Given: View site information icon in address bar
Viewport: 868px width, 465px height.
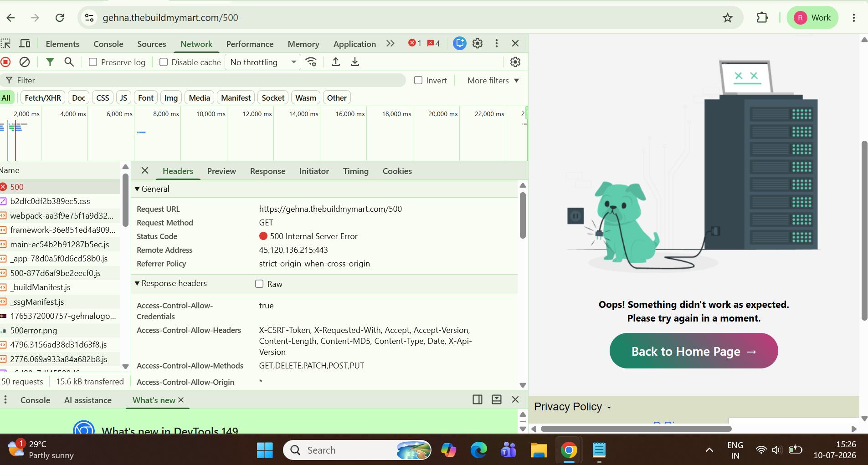Looking at the screenshot, I should (x=89, y=18).
